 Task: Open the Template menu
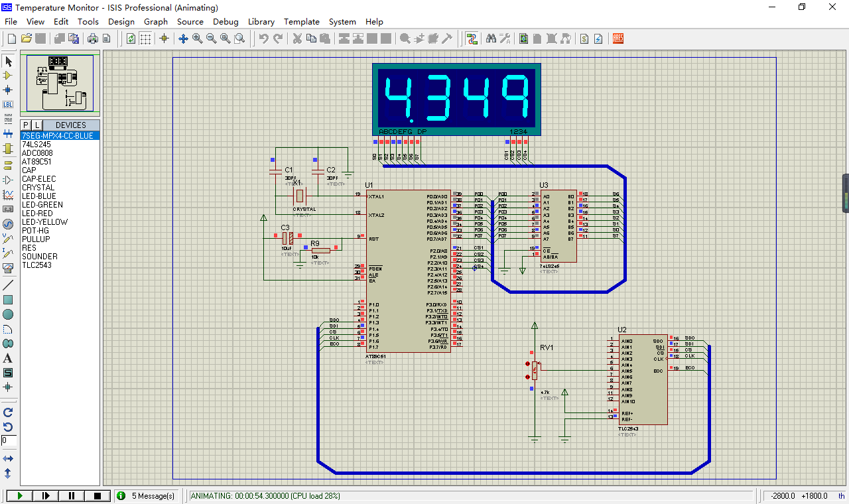pos(302,21)
